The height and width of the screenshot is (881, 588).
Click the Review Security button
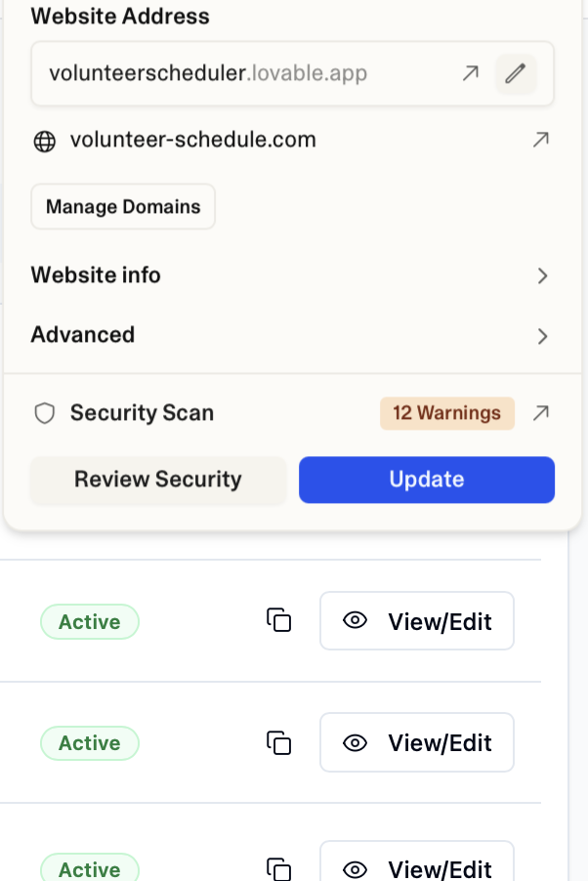pyautogui.click(x=157, y=480)
